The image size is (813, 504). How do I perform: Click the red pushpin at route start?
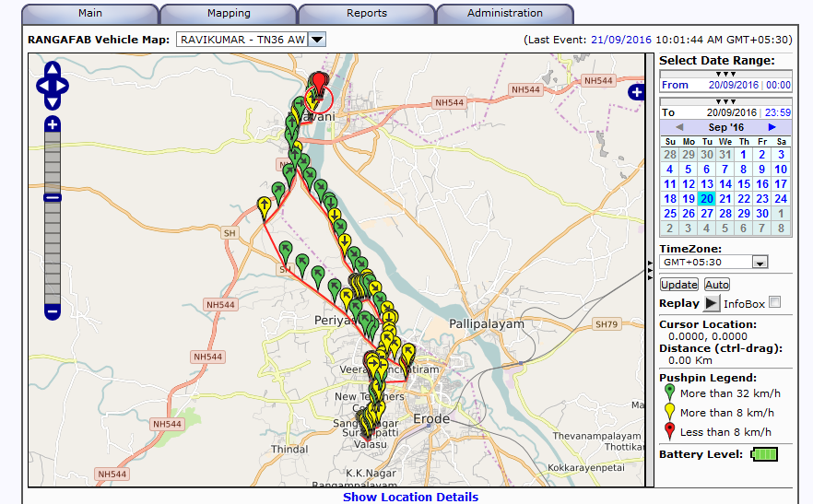(x=320, y=85)
